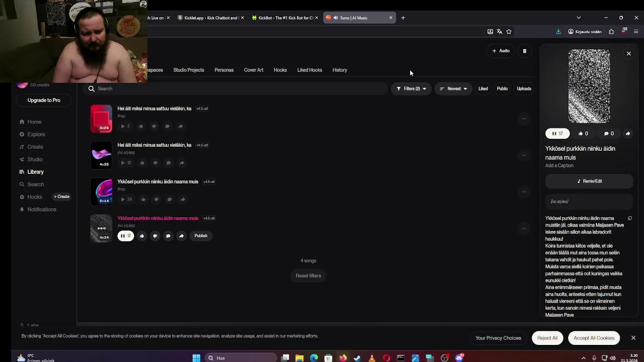
Task: Switch to the Personas tab
Action: [x=224, y=70]
